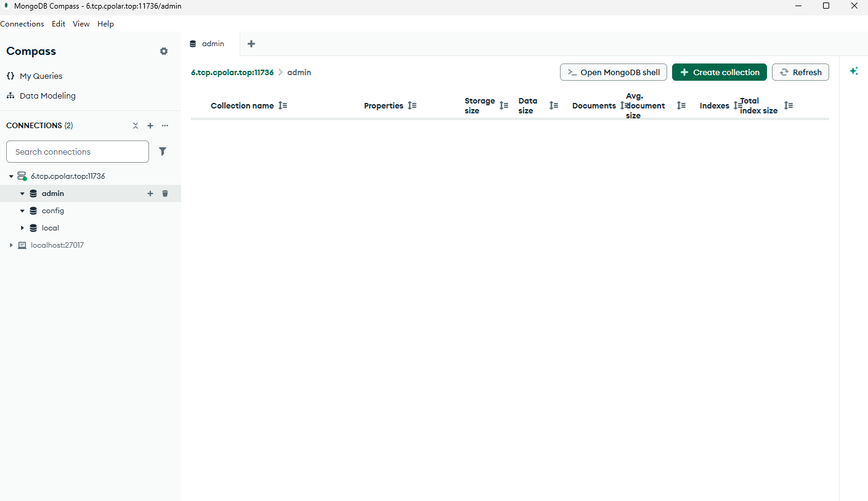Open the Compass settings gear icon
Viewport: 868px width, 501px height.
pos(164,51)
